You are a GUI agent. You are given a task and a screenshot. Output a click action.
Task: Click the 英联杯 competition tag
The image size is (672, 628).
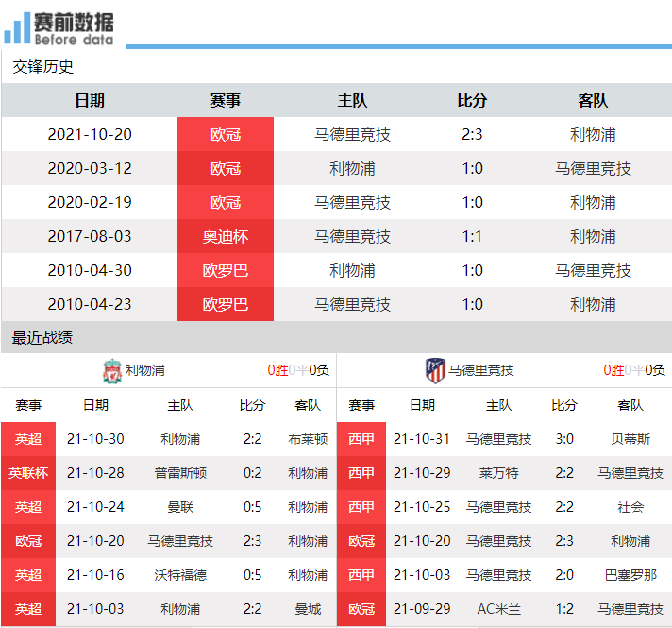pos(28,473)
